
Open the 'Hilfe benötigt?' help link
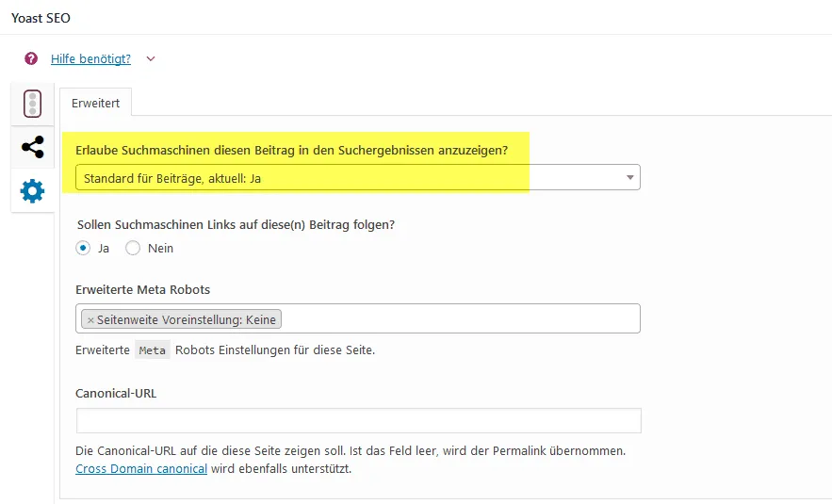(90, 59)
